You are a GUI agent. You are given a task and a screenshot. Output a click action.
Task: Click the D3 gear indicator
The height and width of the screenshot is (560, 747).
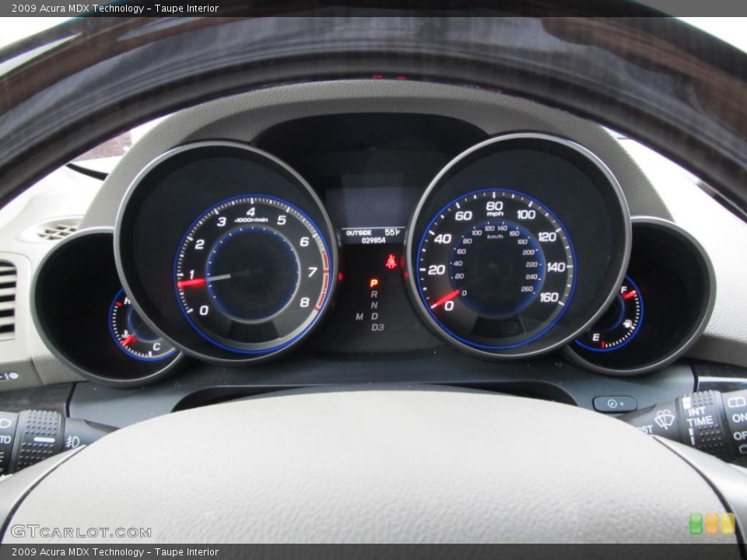(x=377, y=327)
